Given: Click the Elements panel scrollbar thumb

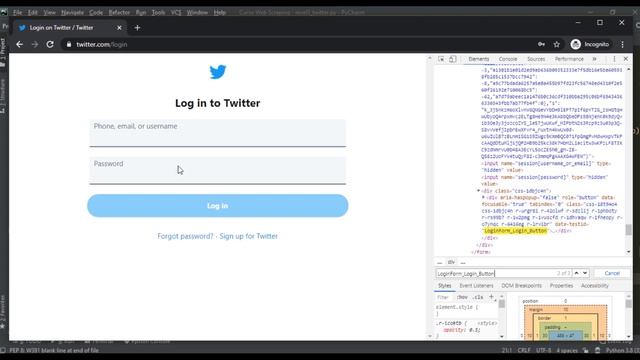Looking at the screenshot, I should click(628, 230).
